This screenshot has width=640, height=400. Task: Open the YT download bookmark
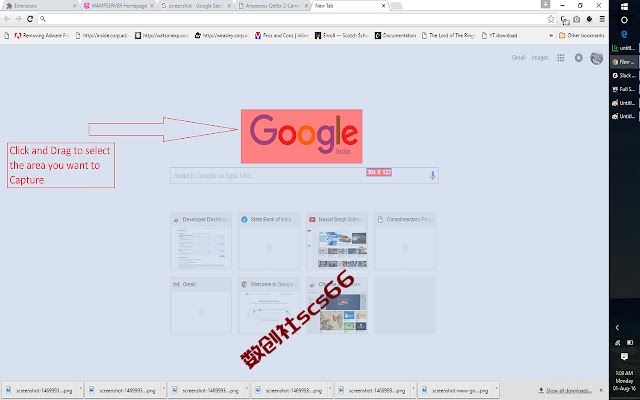[x=499, y=36]
